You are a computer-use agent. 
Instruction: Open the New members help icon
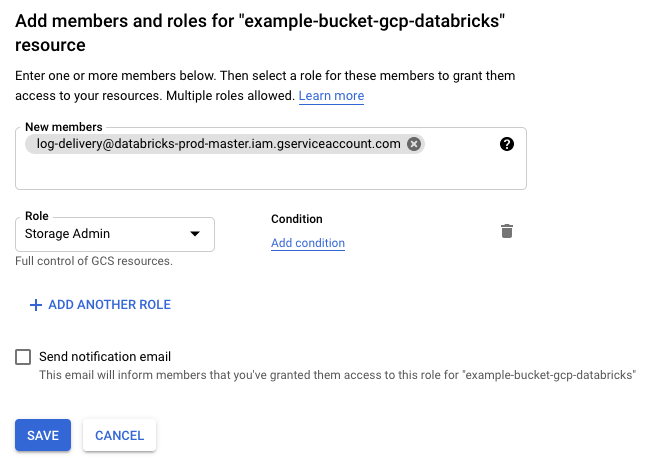point(507,144)
